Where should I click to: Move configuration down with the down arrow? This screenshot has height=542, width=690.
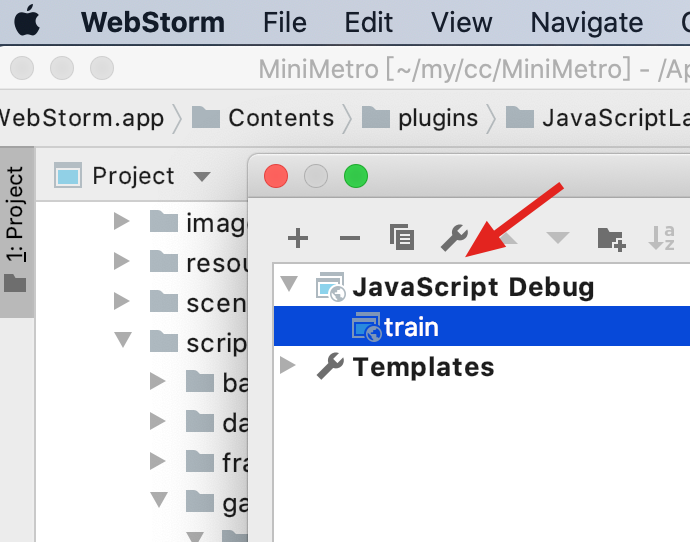[557, 238]
